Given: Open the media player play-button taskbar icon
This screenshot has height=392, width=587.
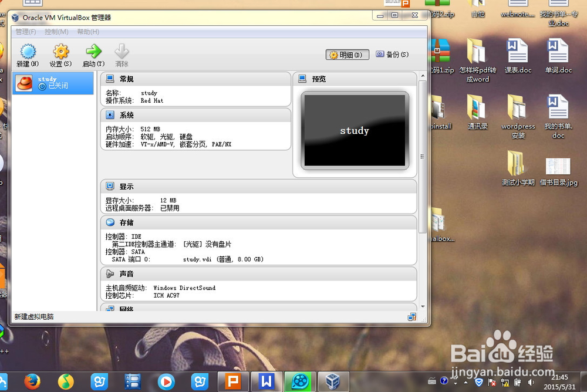Looking at the screenshot, I should (x=166, y=381).
